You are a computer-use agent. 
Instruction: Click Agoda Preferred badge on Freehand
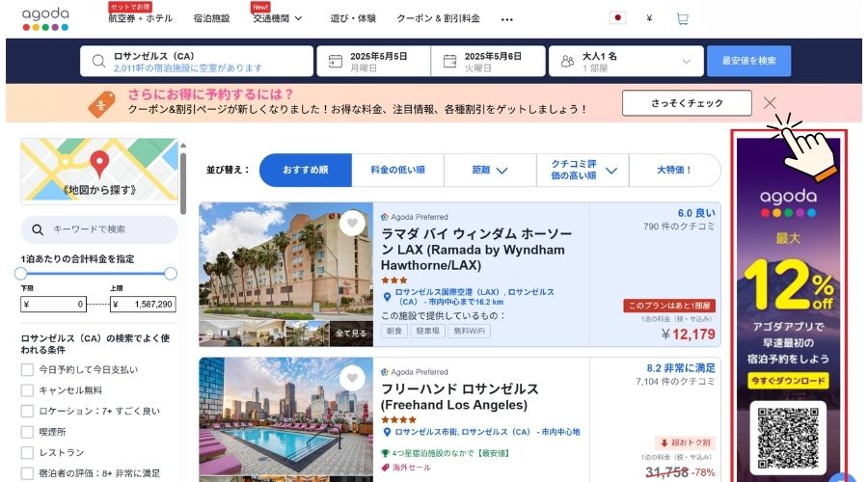pyautogui.click(x=415, y=372)
